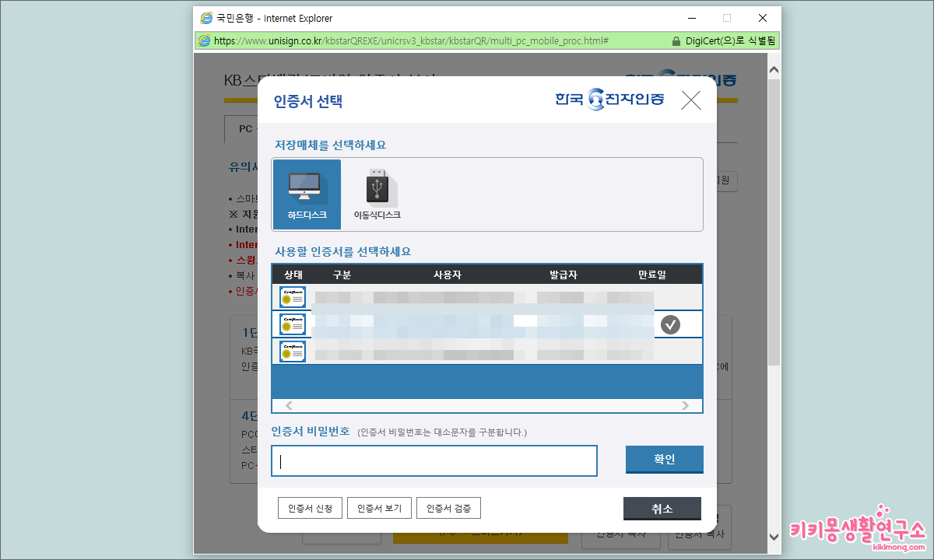The width and height of the screenshot is (934, 560).
Task: Select the first certificate row
Action: (x=467, y=296)
